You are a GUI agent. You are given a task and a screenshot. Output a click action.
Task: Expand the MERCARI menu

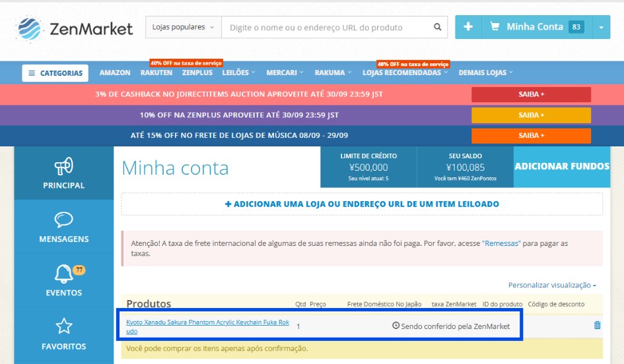(285, 73)
